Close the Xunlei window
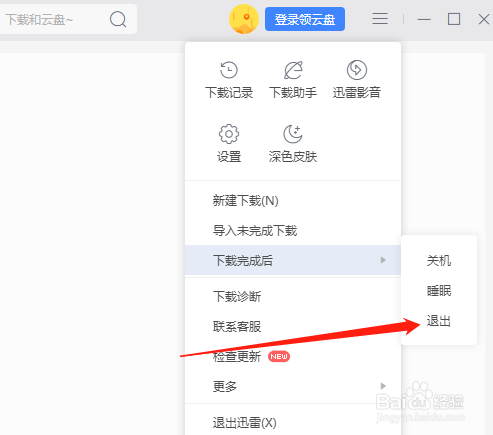Screen dimensions: 493x435 pyautogui.click(x=484, y=19)
